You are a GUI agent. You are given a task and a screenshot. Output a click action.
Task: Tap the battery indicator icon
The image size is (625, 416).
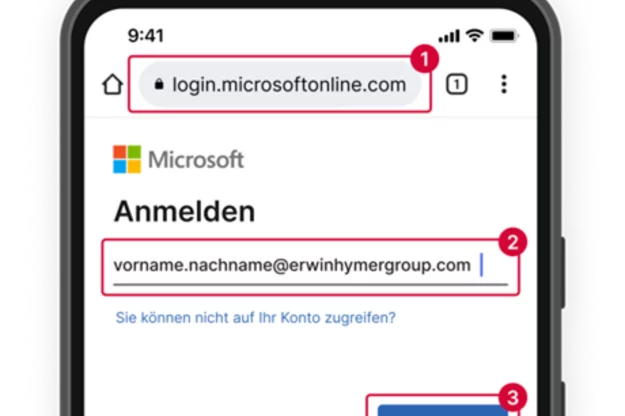click(x=504, y=36)
